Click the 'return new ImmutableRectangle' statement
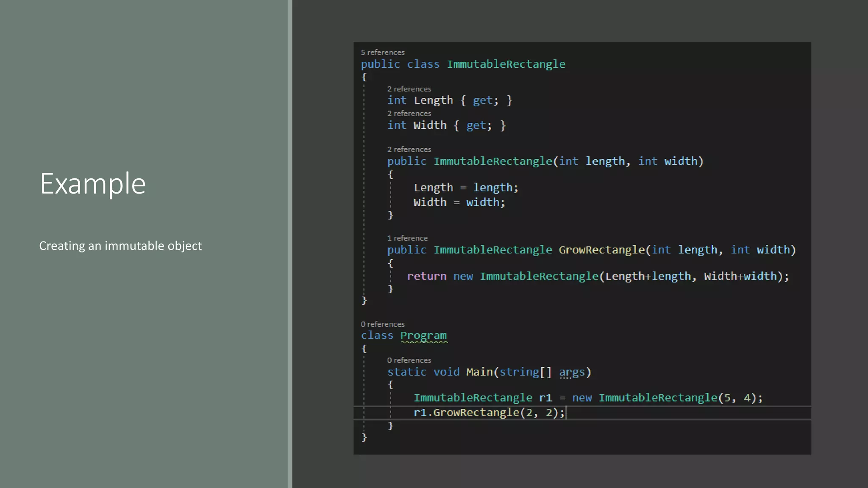Image resolution: width=868 pixels, height=488 pixels. click(x=598, y=276)
